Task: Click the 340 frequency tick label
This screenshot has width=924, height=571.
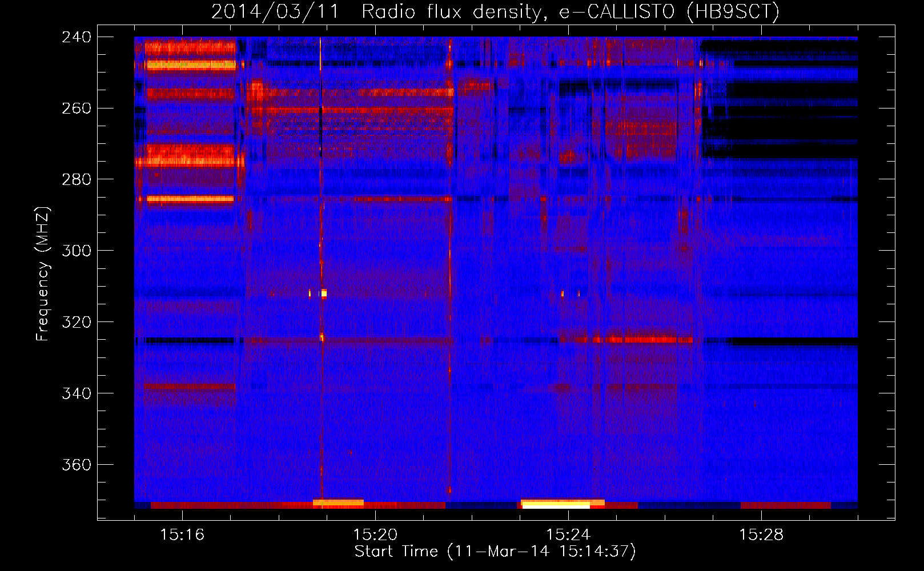Action: click(76, 394)
